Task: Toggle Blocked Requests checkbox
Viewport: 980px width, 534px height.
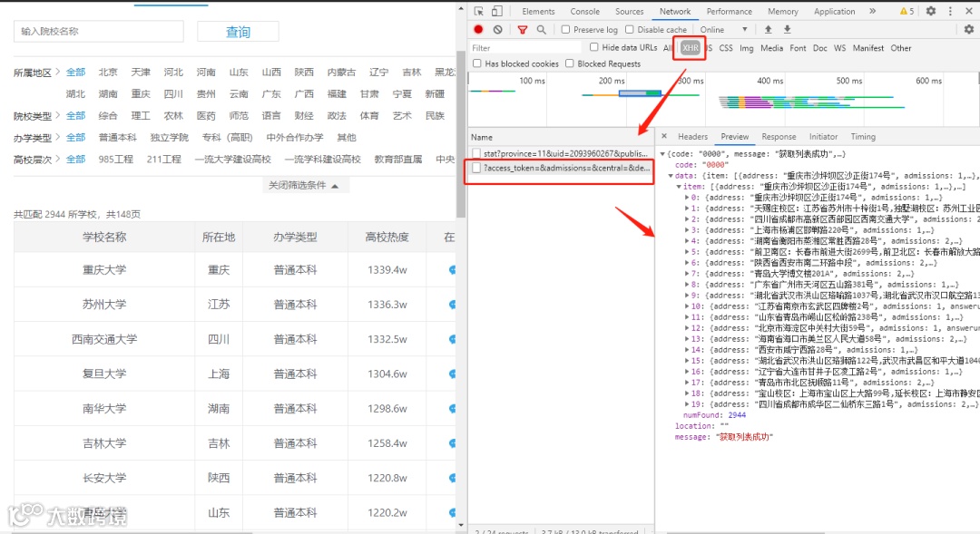Action: 569,63
